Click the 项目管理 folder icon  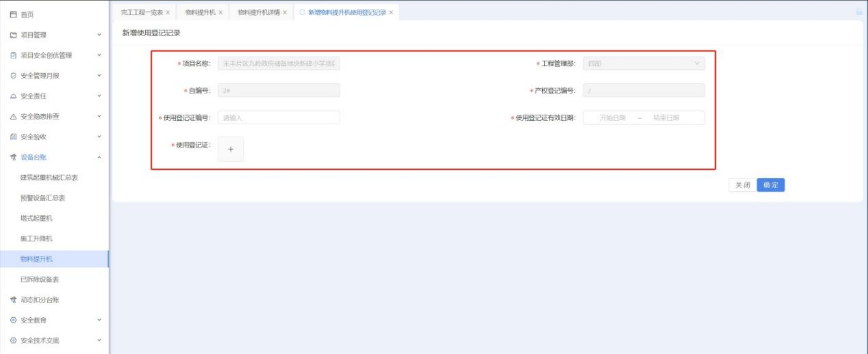13,35
